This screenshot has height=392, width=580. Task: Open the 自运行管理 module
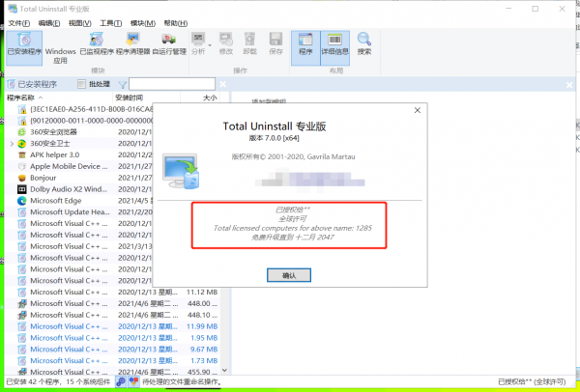pos(169,48)
